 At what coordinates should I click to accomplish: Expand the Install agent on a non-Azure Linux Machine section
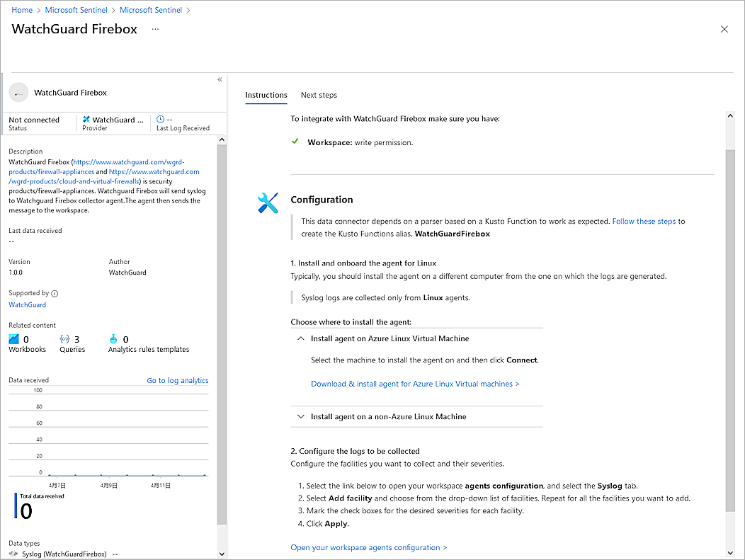click(x=300, y=416)
